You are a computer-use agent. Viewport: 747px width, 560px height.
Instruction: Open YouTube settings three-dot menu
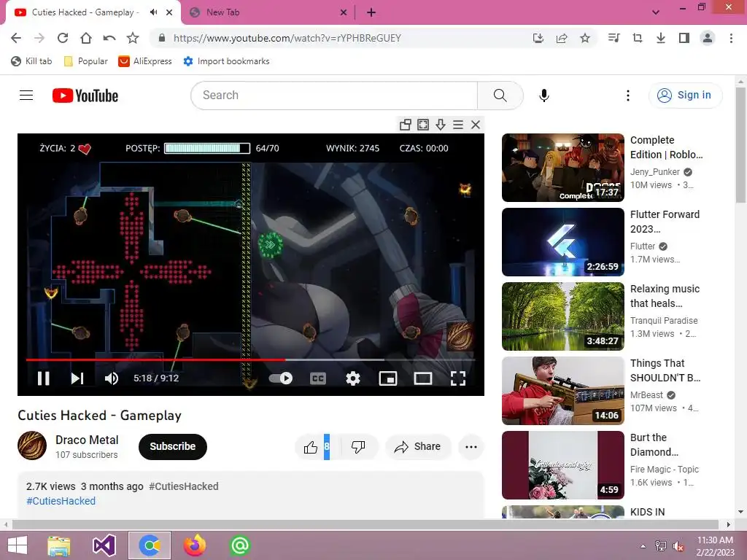[x=628, y=96]
